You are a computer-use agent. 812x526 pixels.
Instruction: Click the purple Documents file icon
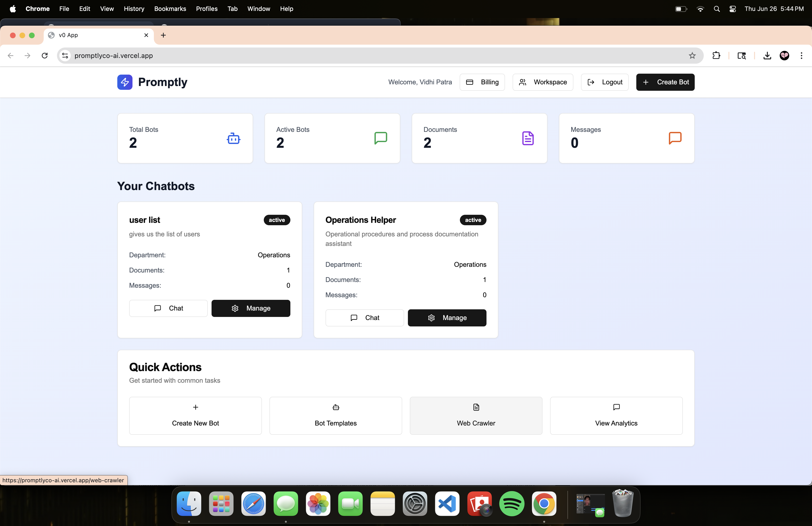[x=528, y=138]
